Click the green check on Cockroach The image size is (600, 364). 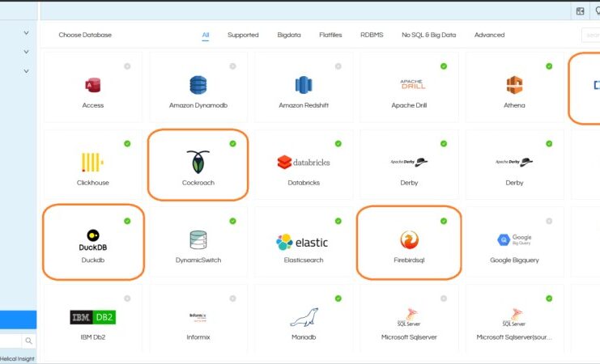click(232, 144)
